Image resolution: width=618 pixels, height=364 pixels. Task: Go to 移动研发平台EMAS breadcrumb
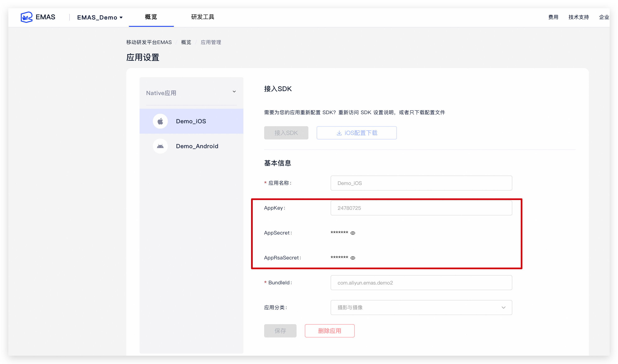149,42
